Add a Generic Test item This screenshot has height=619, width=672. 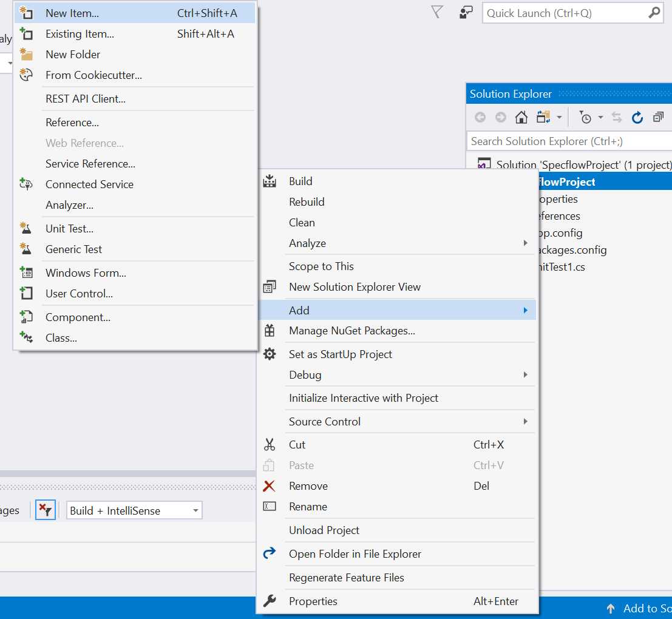tap(135, 249)
